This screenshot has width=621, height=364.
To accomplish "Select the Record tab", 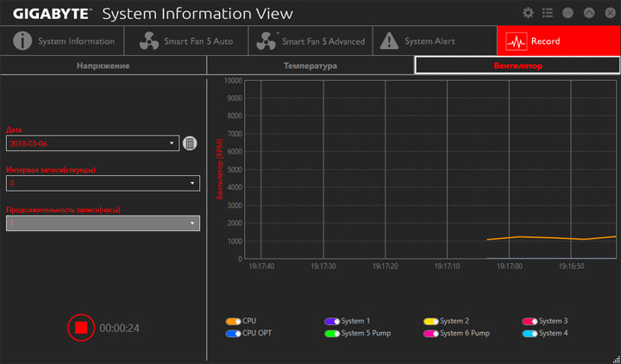I will [559, 41].
